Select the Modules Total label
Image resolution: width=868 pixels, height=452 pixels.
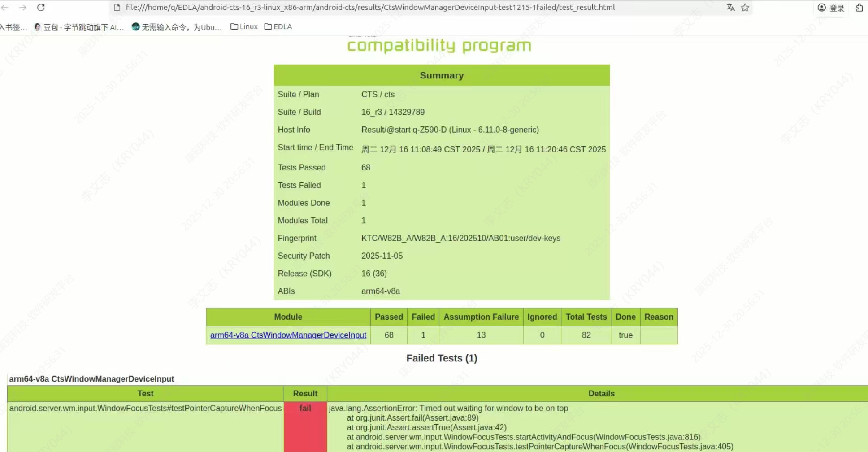303,221
